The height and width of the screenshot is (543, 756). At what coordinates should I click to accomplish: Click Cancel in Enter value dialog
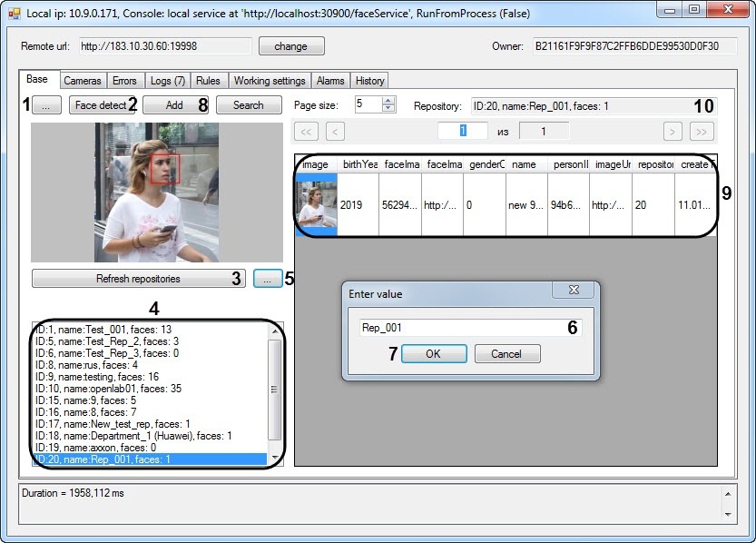click(x=506, y=353)
